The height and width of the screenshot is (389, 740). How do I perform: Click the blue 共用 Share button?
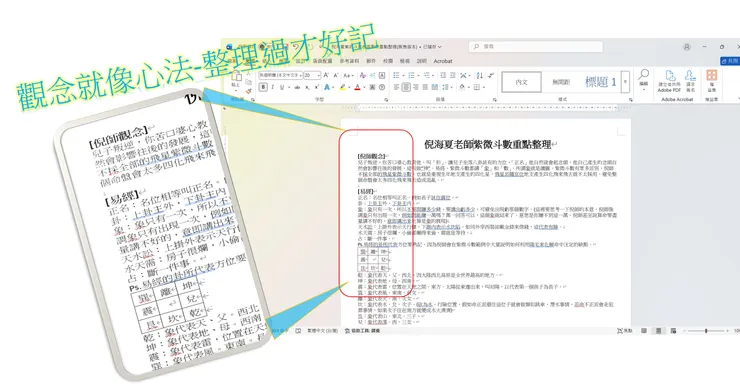731,61
